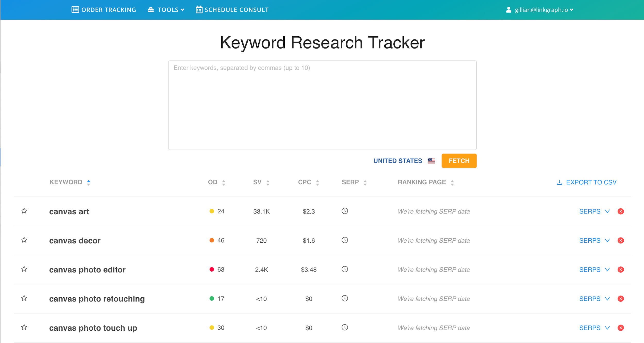Focus the keywords entry text area
The height and width of the screenshot is (343, 644).
pyautogui.click(x=322, y=105)
